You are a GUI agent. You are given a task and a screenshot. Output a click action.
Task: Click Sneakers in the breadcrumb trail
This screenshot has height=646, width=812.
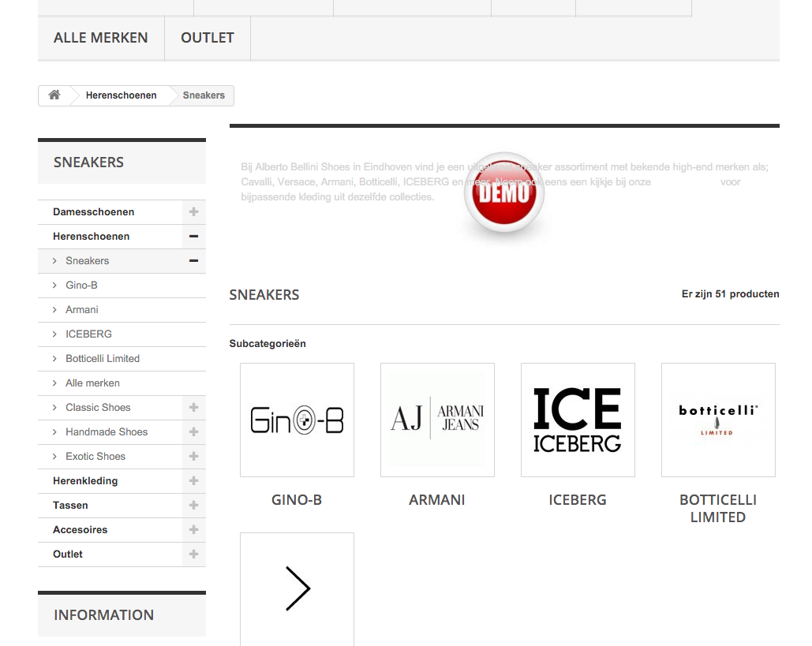coord(204,95)
